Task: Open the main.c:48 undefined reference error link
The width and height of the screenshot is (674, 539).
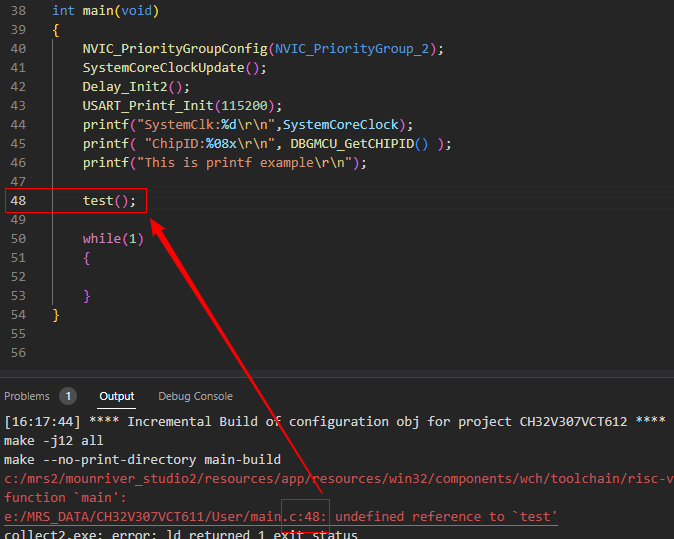Action: 281,516
